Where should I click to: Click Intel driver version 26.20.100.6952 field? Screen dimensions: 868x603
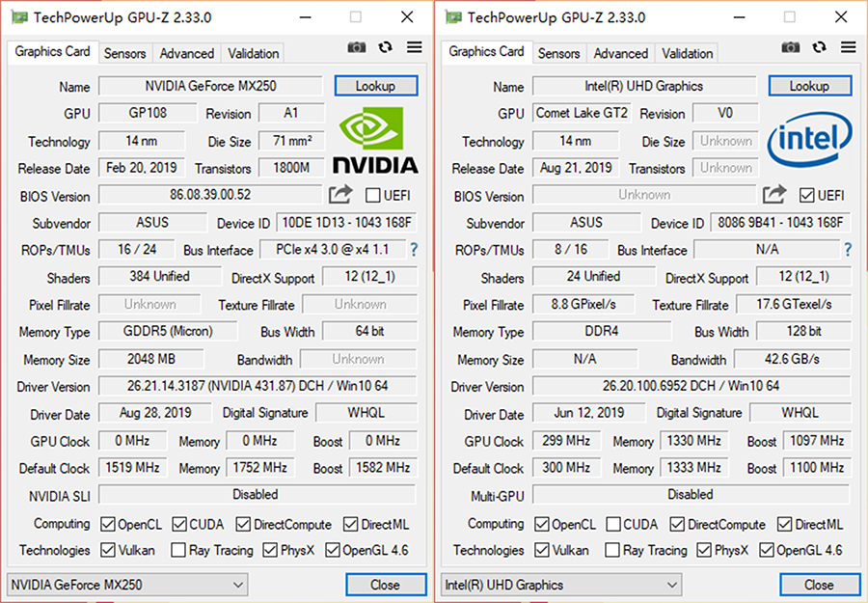pyautogui.click(x=692, y=385)
